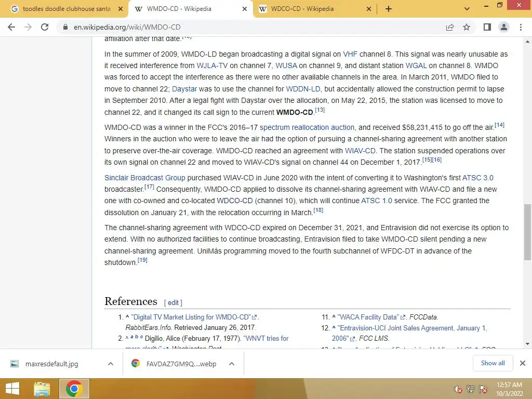The width and height of the screenshot is (532, 399).
Task: Open the Action Center flag icon
Action: (x=484, y=389)
